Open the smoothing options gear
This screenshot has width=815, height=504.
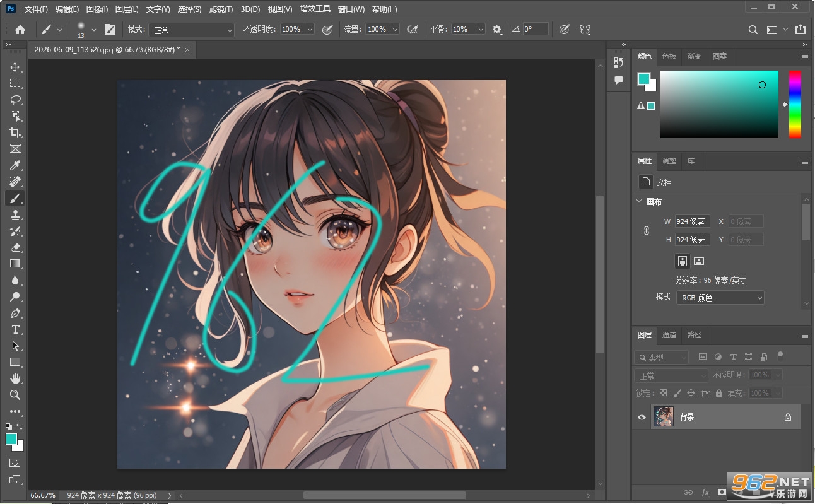[x=497, y=30]
